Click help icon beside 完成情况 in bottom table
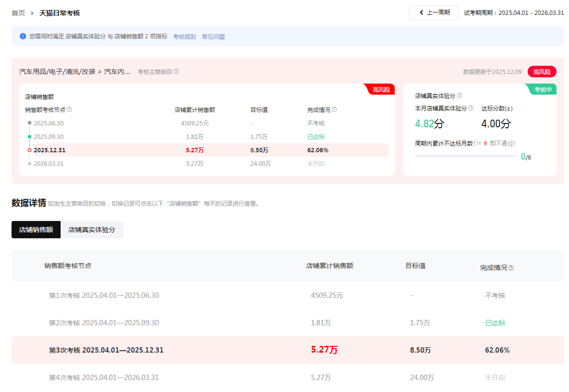 pos(511,268)
